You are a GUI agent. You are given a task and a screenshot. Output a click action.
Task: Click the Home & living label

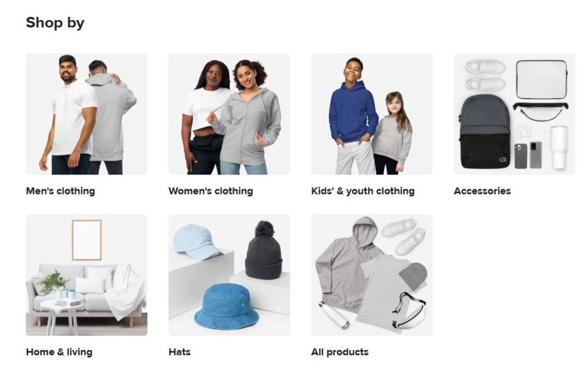[x=59, y=352]
